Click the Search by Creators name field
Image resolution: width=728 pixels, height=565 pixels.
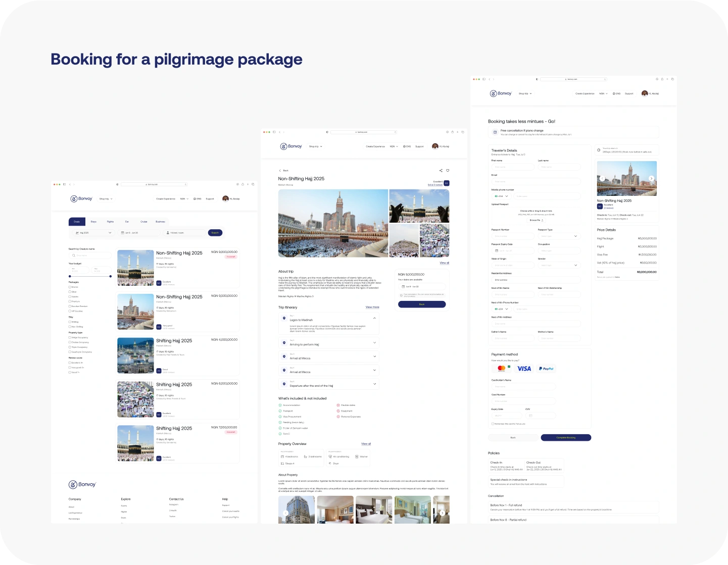(x=90, y=255)
